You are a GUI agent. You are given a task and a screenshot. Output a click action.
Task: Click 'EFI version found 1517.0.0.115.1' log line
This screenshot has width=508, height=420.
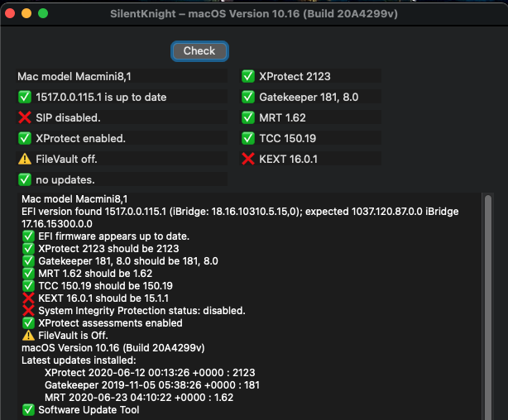[240, 212]
